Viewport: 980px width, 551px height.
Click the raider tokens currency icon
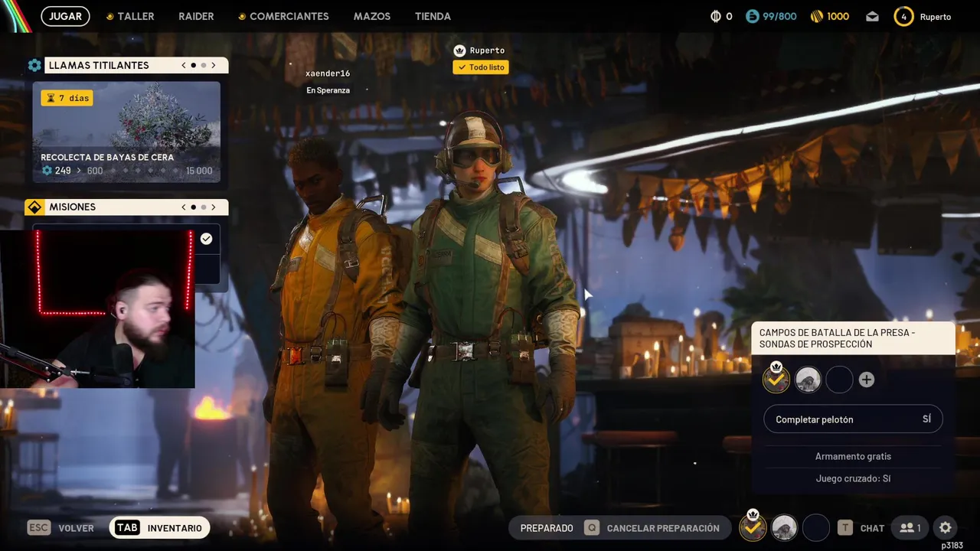coord(717,16)
